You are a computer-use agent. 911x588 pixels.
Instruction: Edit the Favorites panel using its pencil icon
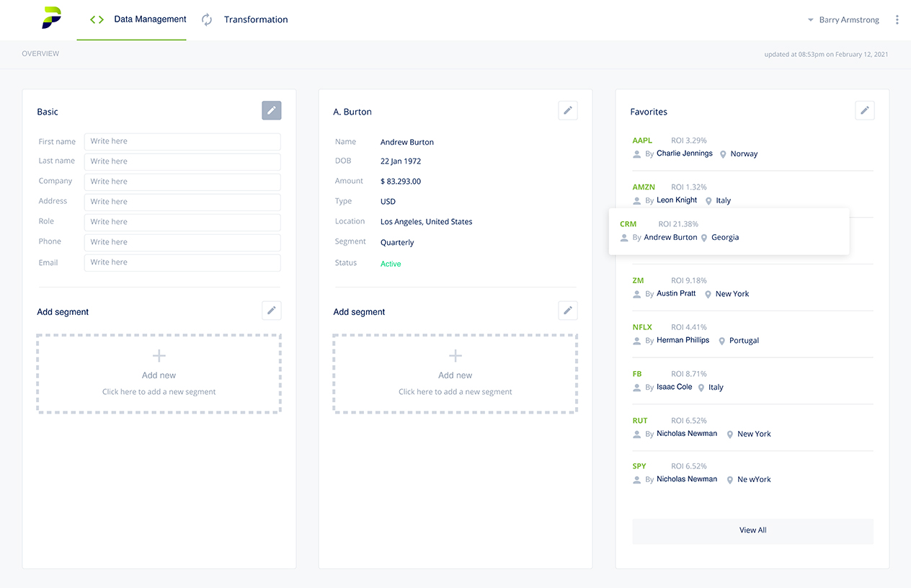coord(864,110)
